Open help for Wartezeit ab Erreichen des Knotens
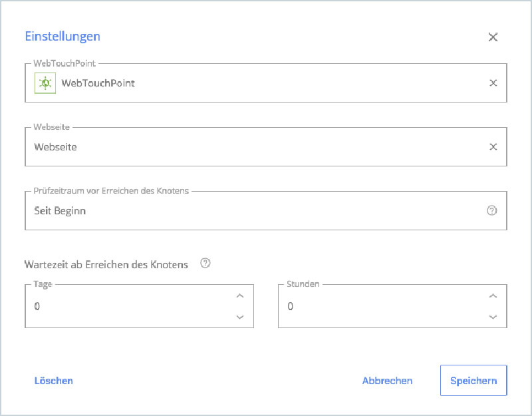532x416 pixels. point(205,263)
